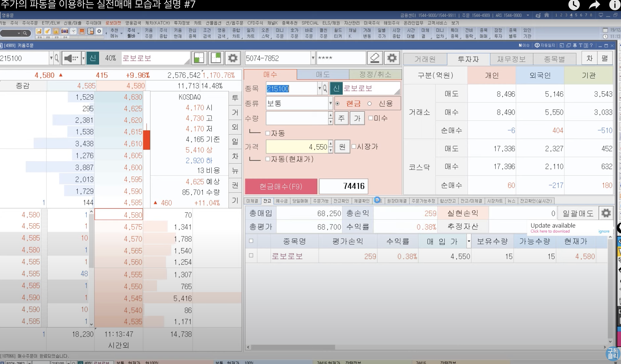Click the camera screenshot icon in toolbar
The image size is (621, 364).
pyautogui.click(x=64, y=31)
